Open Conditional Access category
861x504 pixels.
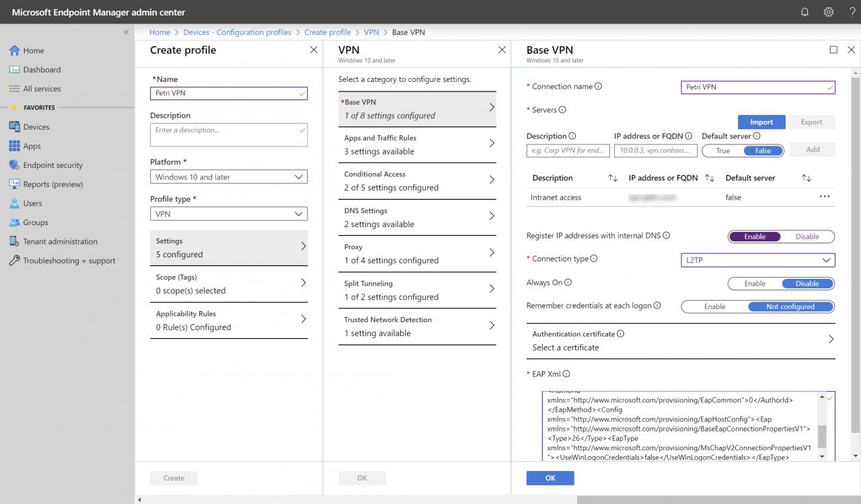click(x=417, y=181)
